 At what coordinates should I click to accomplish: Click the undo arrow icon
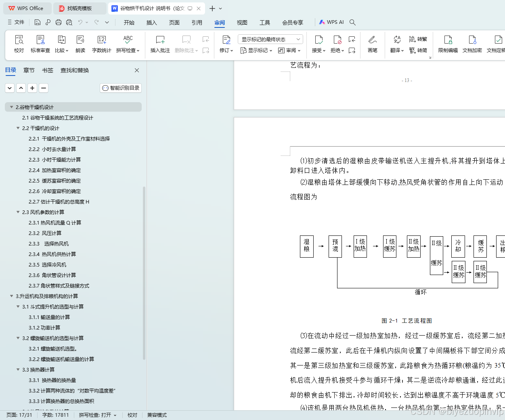click(x=80, y=22)
